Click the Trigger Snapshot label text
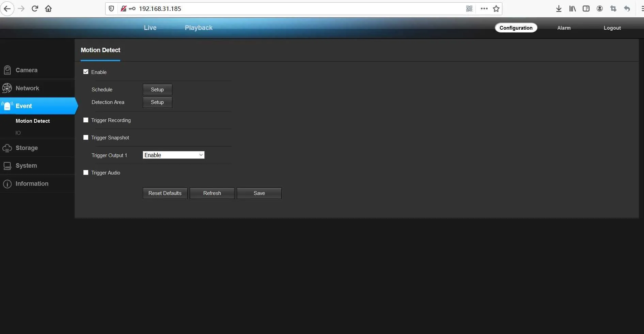Image resolution: width=644 pixels, height=334 pixels. [x=110, y=138]
